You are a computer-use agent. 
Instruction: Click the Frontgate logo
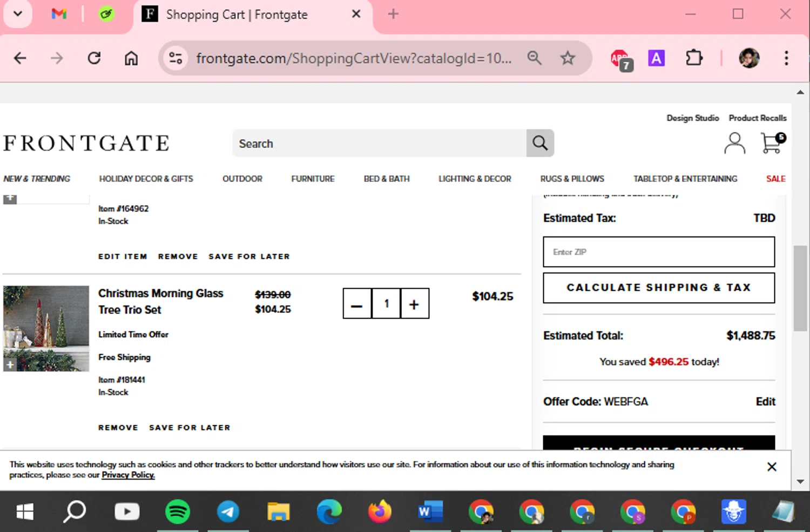(x=86, y=143)
